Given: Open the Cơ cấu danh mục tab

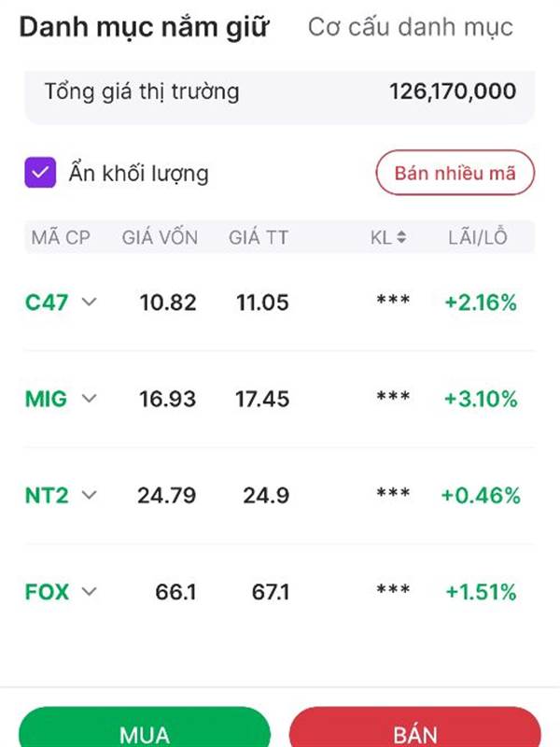Looking at the screenshot, I should point(411,28).
